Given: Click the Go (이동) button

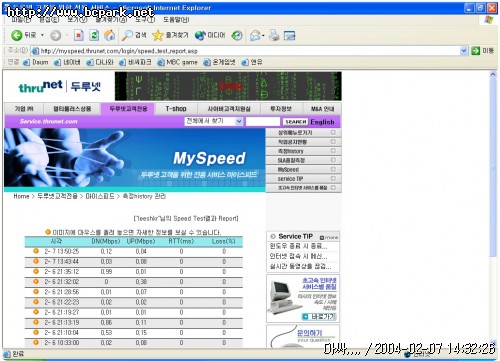Looking at the screenshot, I should 483,51.
